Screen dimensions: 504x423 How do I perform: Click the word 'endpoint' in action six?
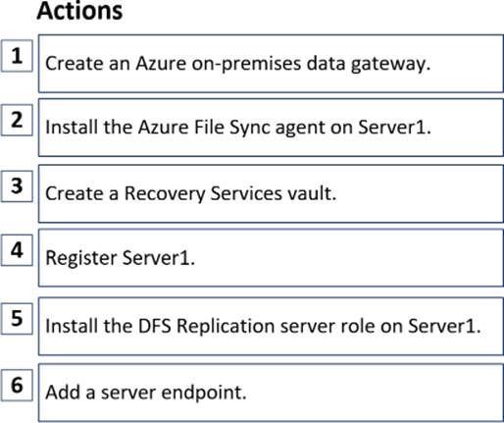click(x=204, y=393)
